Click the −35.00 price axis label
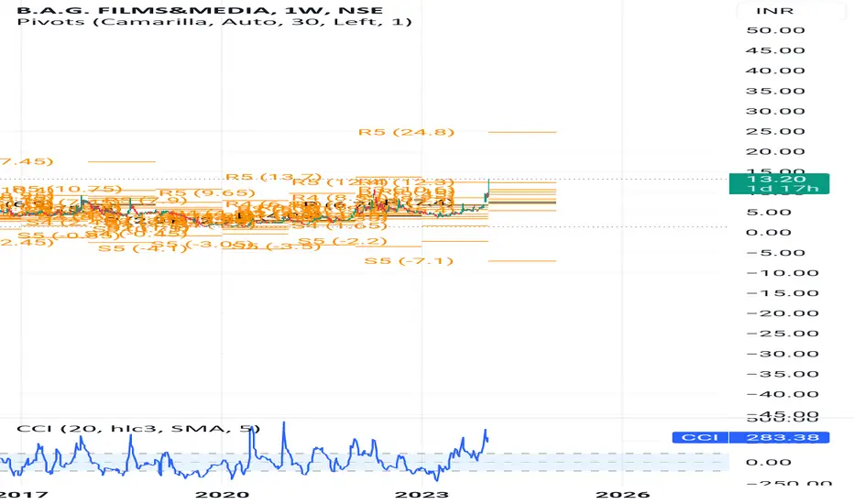Viewport: 854px width, 504px height. (x=783, y=374)
